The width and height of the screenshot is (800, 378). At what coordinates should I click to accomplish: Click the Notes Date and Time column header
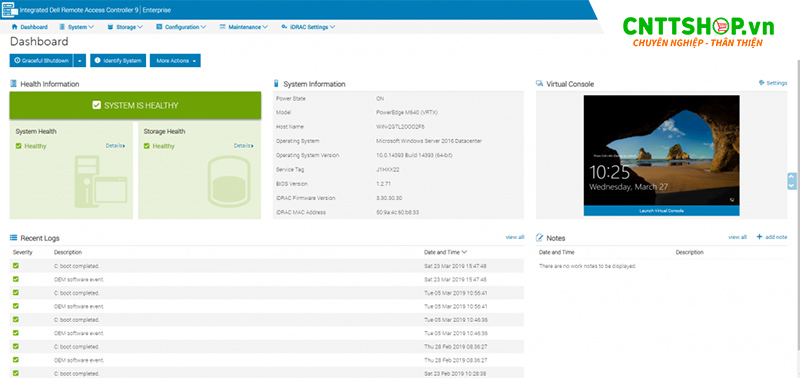pos(557,252)
